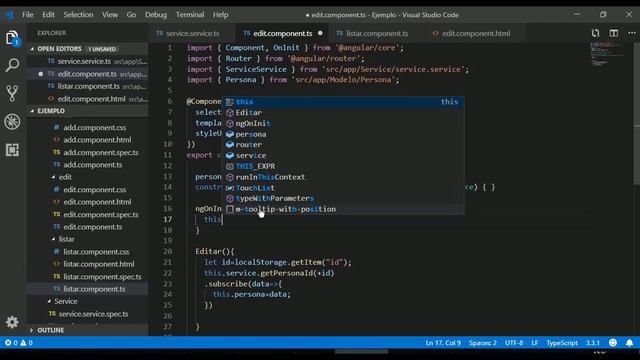
Task: Click 'Spaces: 2' indentation setting
Action: (x=482, y=342)
